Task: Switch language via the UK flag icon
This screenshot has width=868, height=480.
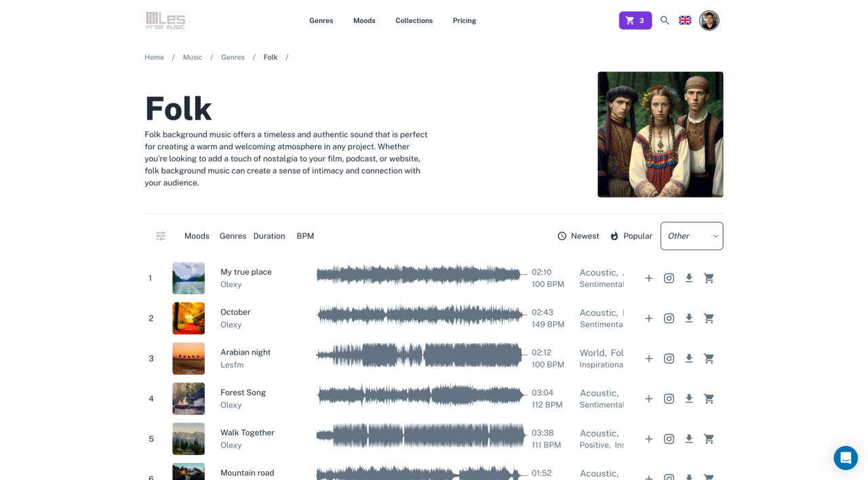Action: click(x=685, y=20)
